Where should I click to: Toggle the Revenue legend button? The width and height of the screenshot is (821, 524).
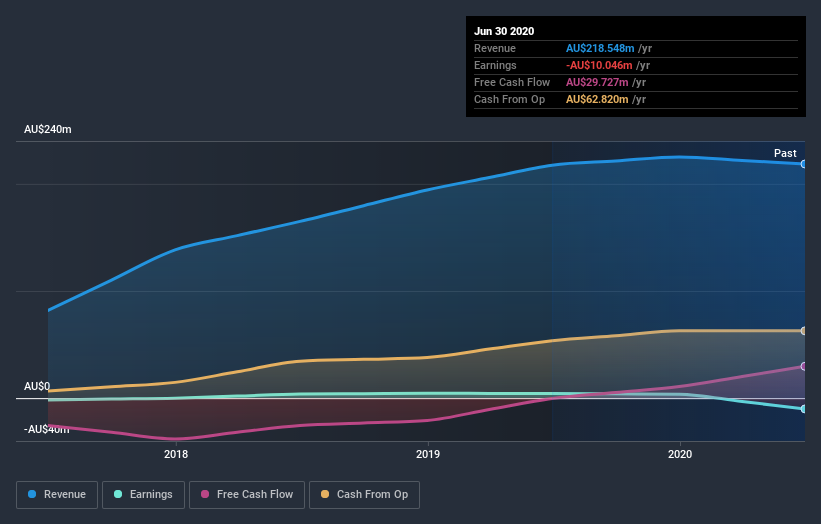[57, 495]
